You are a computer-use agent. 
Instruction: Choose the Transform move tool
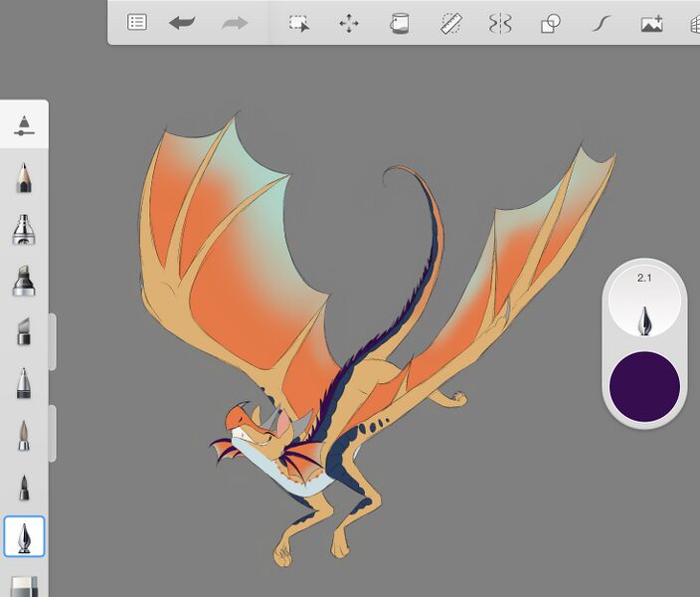[349, 23]
